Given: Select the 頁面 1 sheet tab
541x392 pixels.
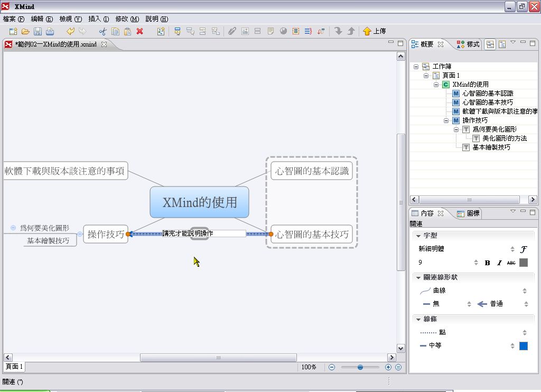Looking at the screenshot, I should 14,367.
